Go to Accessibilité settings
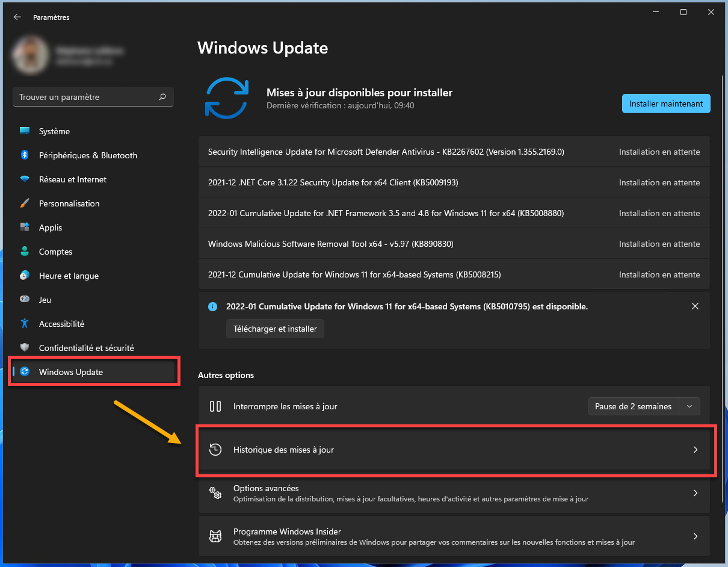The height and width of the screenshot is (567, 728). (x=93, y=324)
